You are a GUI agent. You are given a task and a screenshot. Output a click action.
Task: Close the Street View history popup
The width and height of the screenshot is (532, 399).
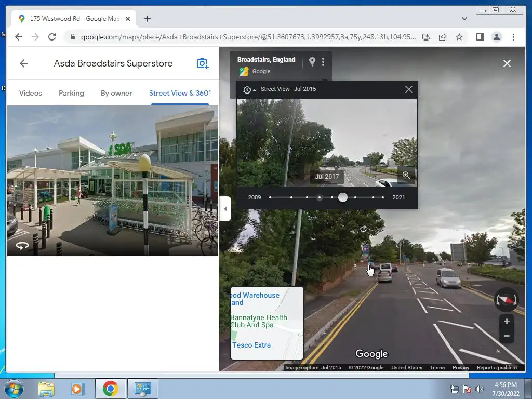point(408,89)
